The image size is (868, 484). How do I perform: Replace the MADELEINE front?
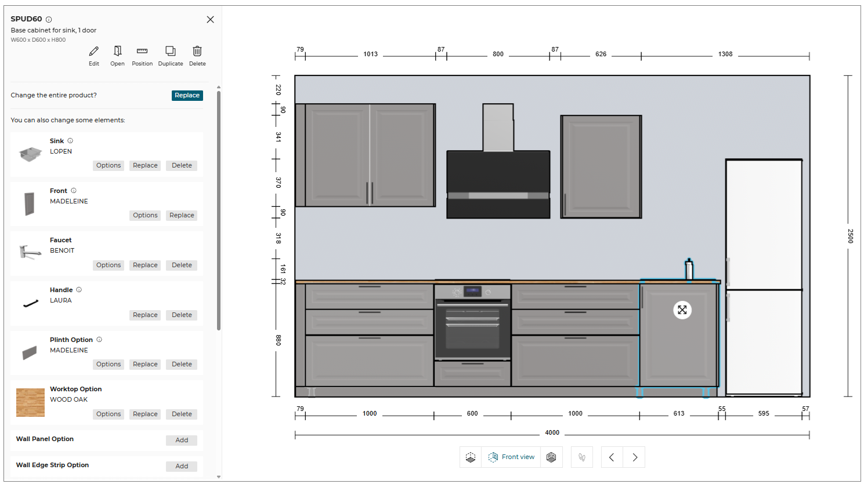point(182,216)
